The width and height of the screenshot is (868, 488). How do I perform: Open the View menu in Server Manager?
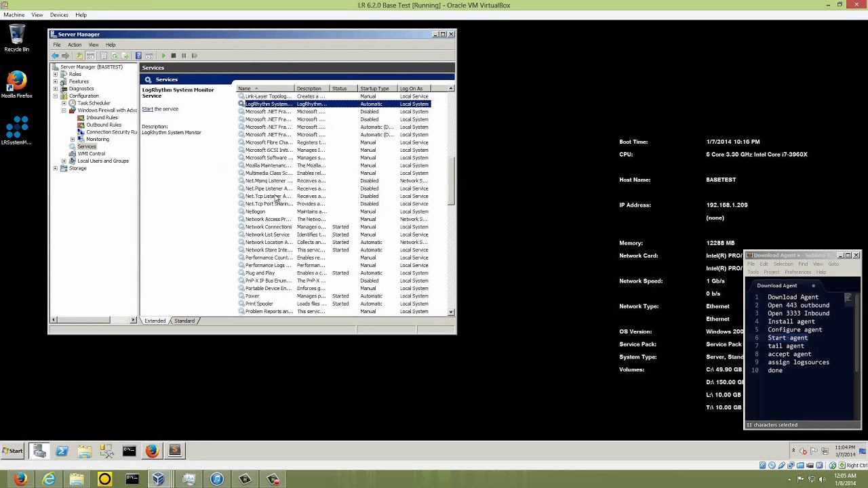pyautogui.click(x=94, y=45)
